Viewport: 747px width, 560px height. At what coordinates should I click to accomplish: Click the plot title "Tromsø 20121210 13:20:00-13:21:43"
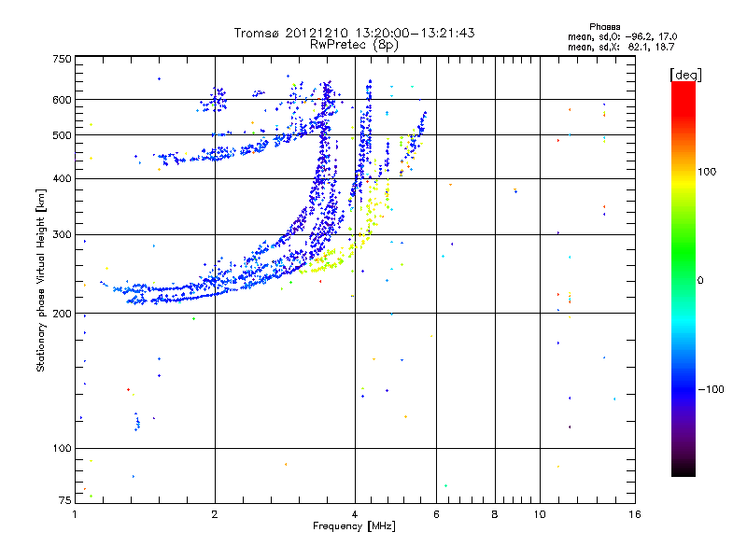pyautogui.click(x=354, y=33)
